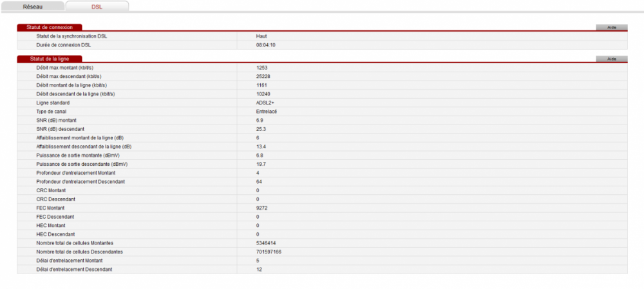
Task: Select the Statut de la synchronisation DSL row label
Action: pos(71,36)
